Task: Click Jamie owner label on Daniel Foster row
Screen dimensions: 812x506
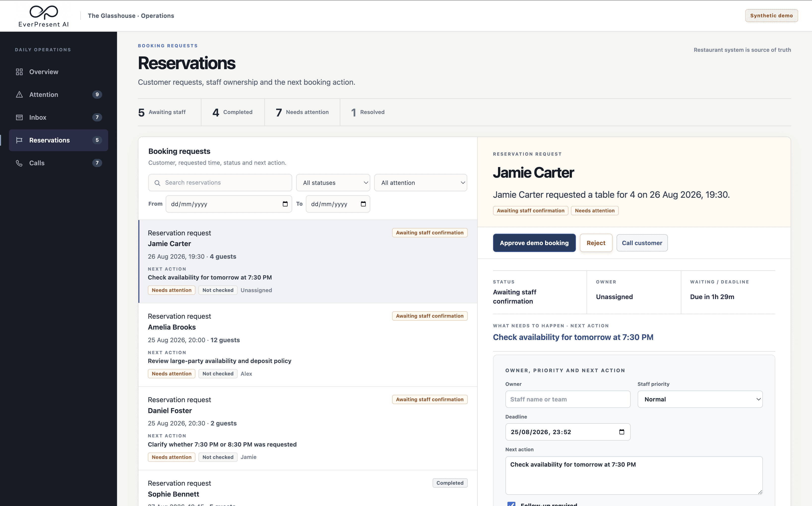Action: click(x=249, y=457)
